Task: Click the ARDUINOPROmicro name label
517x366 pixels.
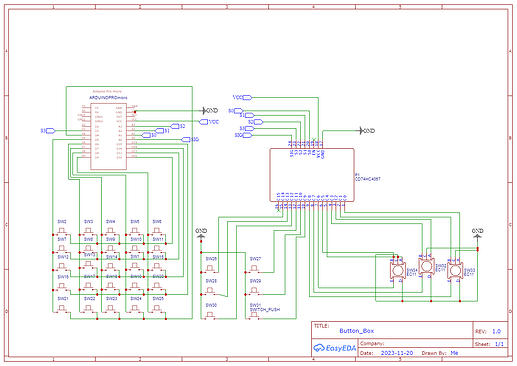Action: click(108, 98)
